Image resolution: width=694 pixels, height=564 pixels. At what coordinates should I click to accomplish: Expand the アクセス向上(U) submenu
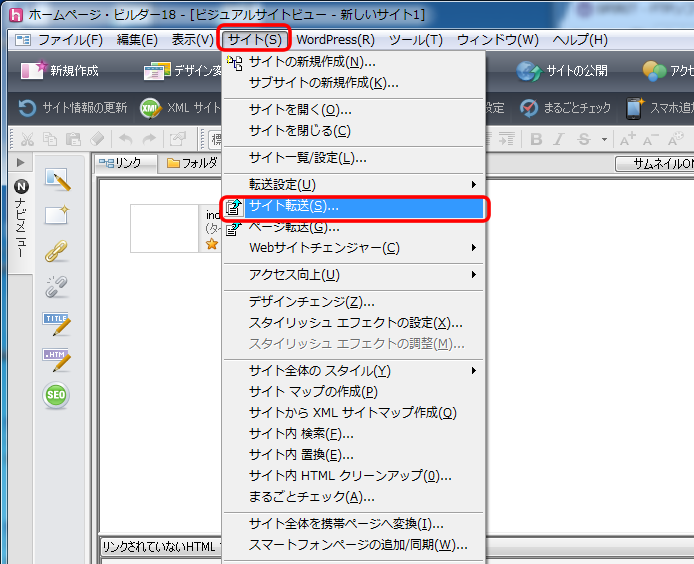point(353,275)
